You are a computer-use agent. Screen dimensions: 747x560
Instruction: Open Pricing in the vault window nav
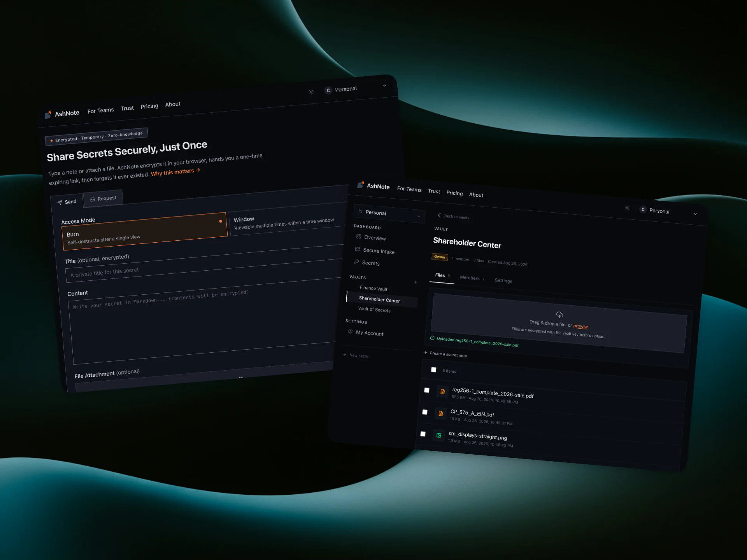(454, 193)
